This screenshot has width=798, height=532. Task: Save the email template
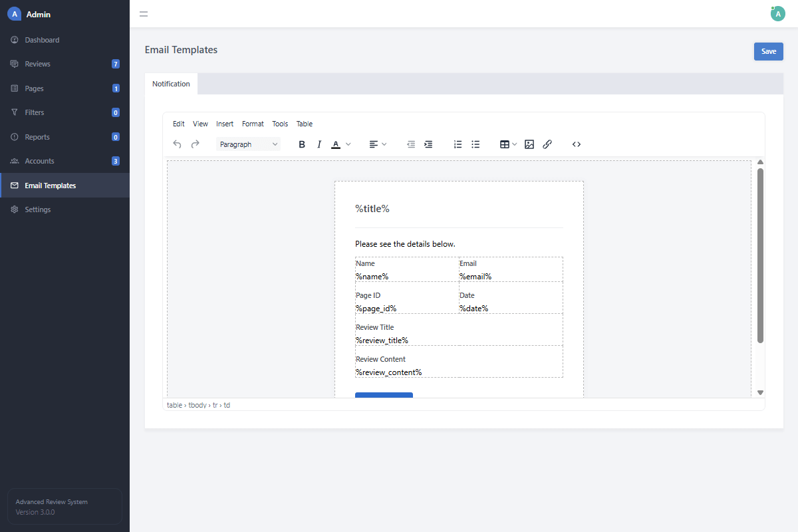768,51
